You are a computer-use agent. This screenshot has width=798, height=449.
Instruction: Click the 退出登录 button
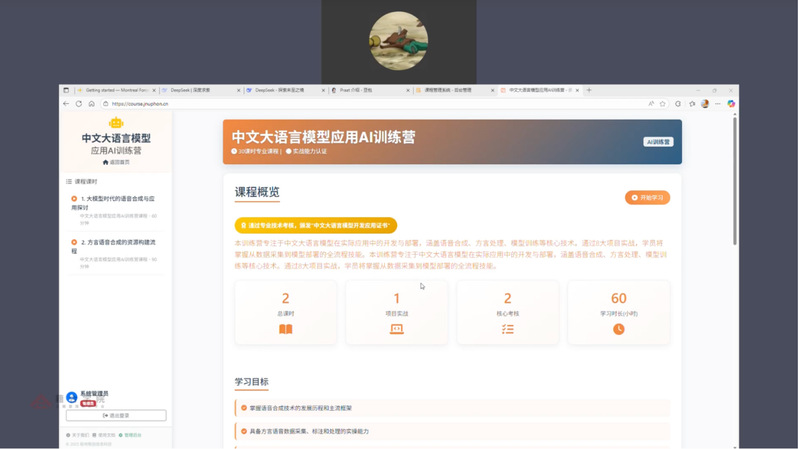click(116, 415)
